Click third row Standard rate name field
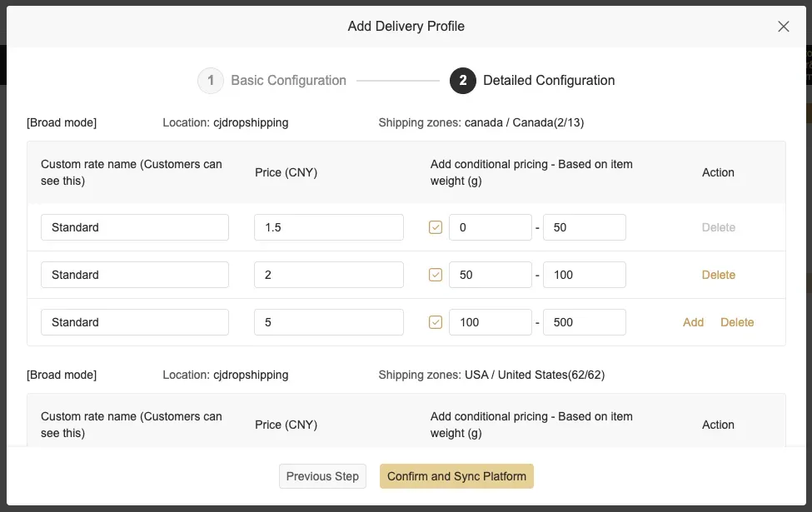The image size is (812, 512). 134,322
